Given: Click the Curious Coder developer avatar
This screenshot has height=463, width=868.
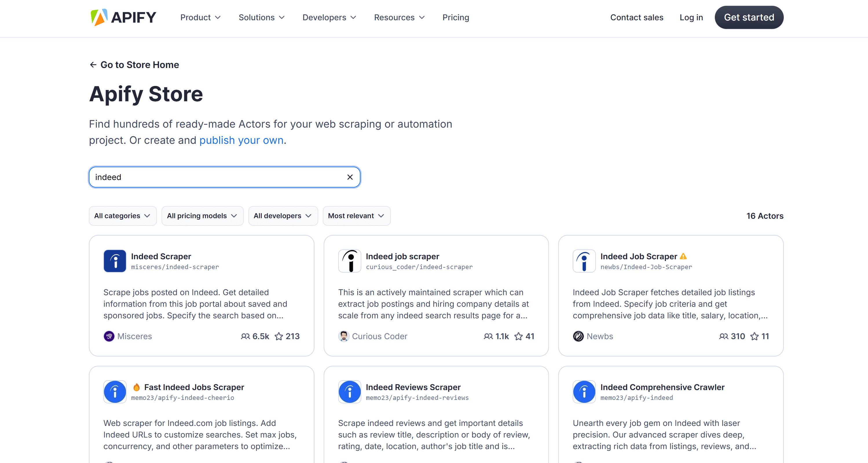Looking at the screenshot, I should tap(344, 336).
